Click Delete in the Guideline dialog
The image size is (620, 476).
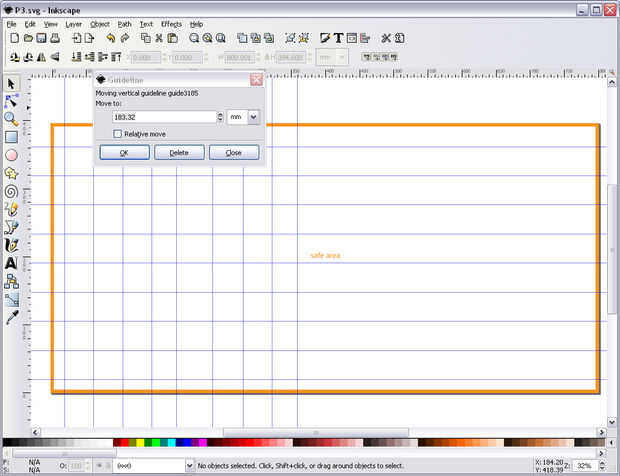[x=179, y=153]
